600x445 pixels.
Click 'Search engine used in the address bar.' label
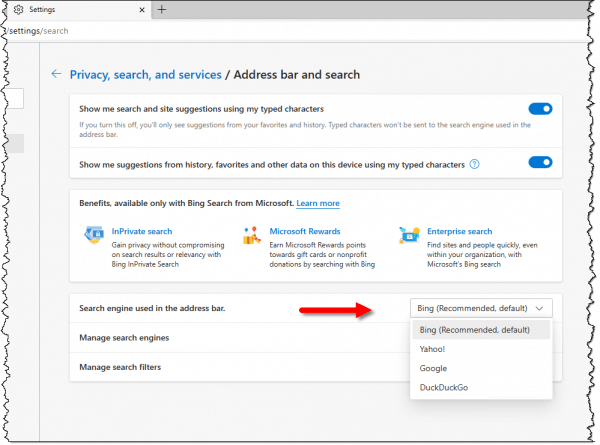pos(152,308)
